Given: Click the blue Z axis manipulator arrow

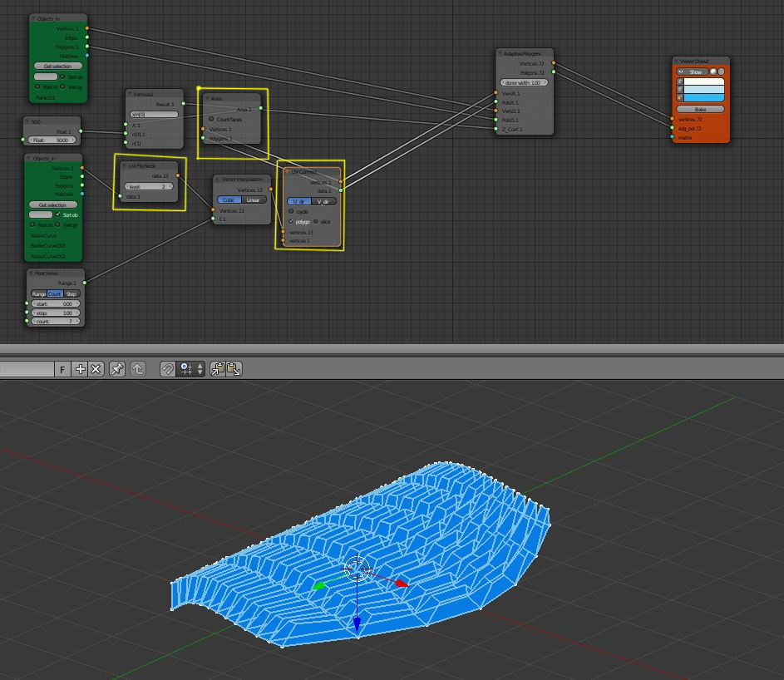Looking at the screenshot, I should pos(357,624).
